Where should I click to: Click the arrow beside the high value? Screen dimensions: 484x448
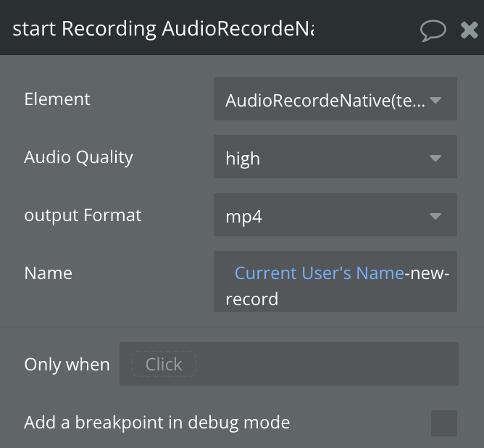(x=435, y=157)
